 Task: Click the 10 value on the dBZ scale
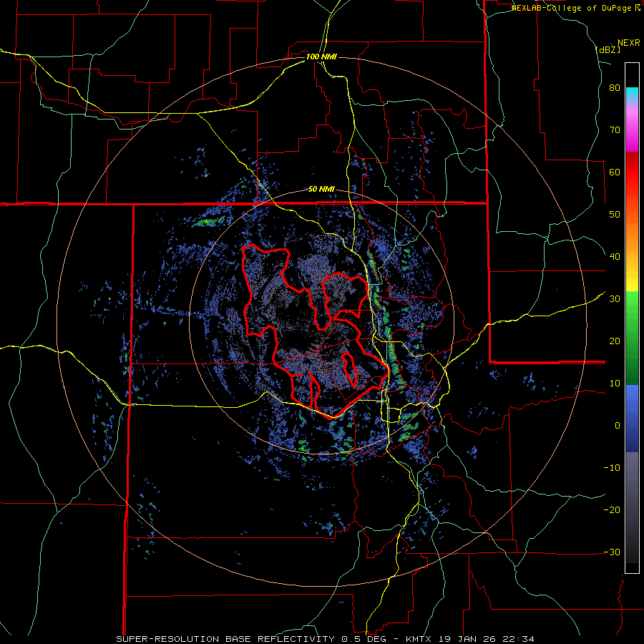tap(615, 384)
